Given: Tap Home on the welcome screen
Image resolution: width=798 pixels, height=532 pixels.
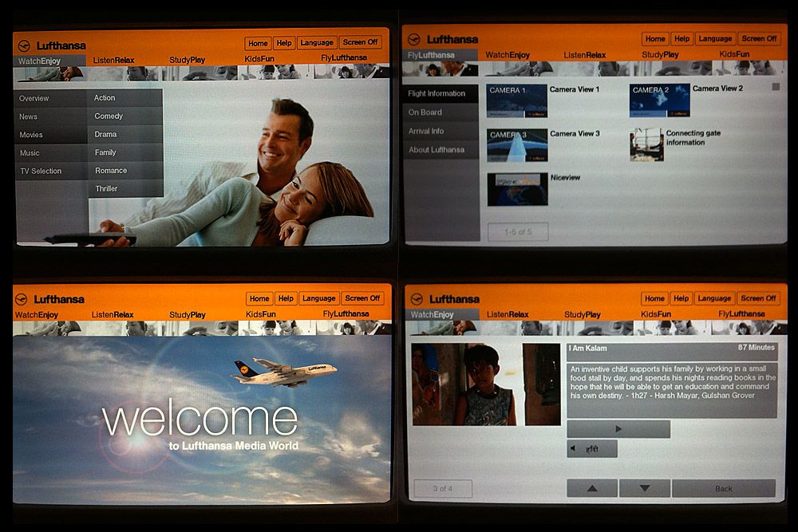Looking at the screenshot, I should (259, 298).
